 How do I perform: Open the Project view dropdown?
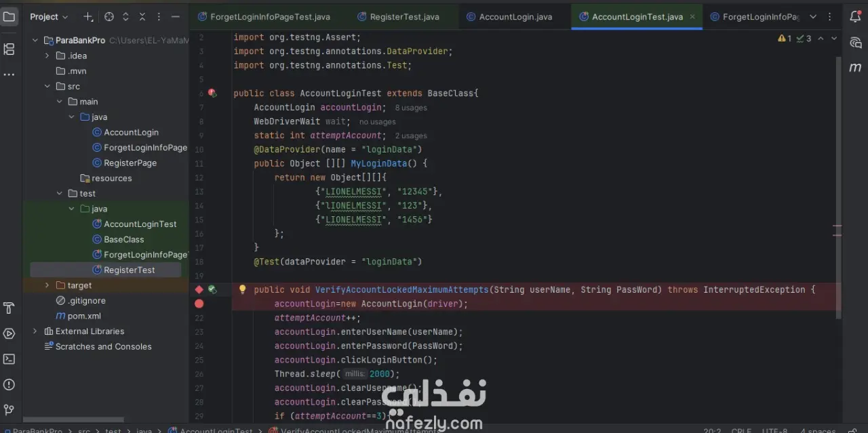pyautogui.click(x=49, y=16)
